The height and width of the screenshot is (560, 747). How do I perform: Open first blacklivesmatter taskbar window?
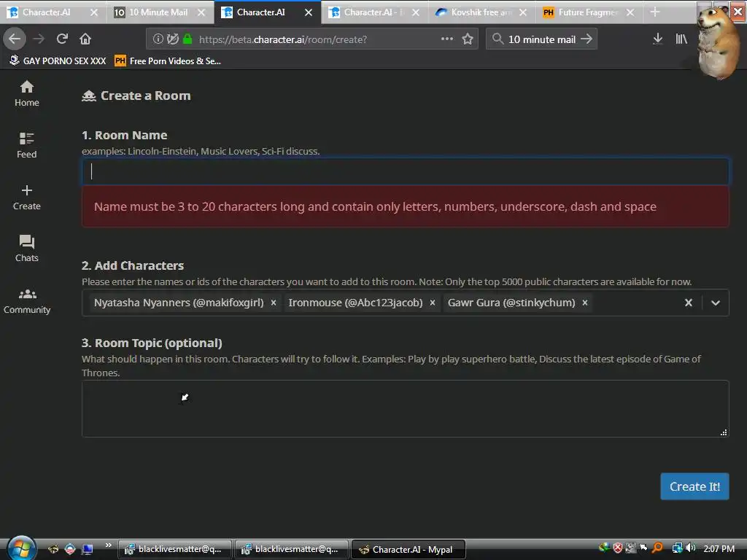pyautogui.click(x=175, y=550)
